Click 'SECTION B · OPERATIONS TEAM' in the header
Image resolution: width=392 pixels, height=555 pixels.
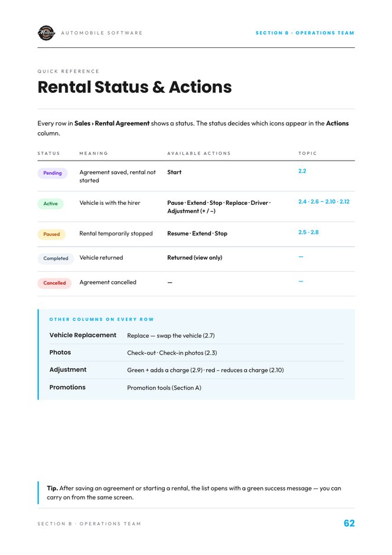(x=305, y=33)
